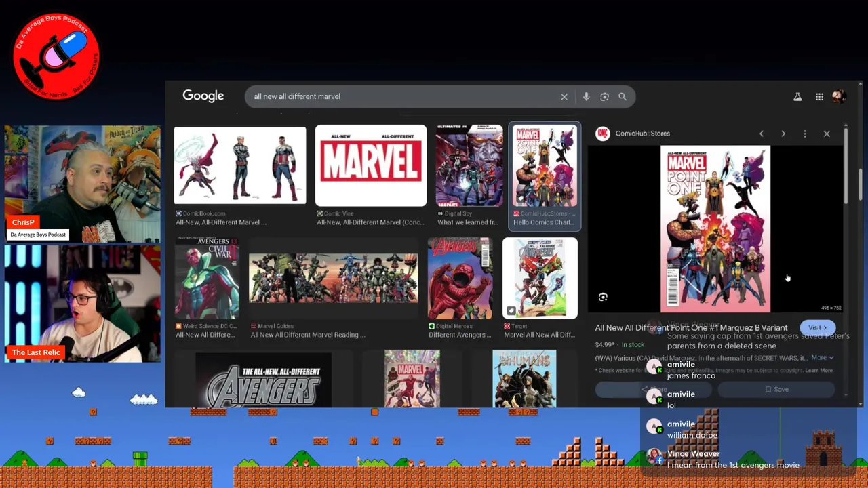The image size is (868, 488).
Task: Close the image preview panel
Action: click(827, 134)
